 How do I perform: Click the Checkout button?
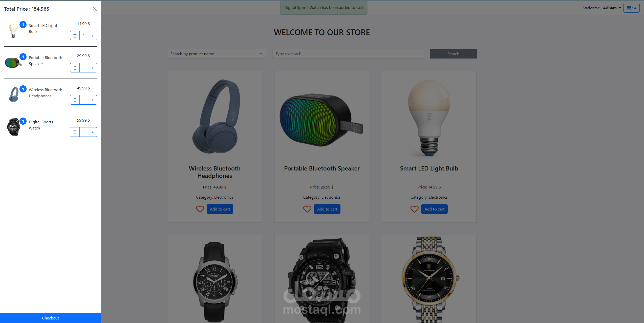pos(50,318)
